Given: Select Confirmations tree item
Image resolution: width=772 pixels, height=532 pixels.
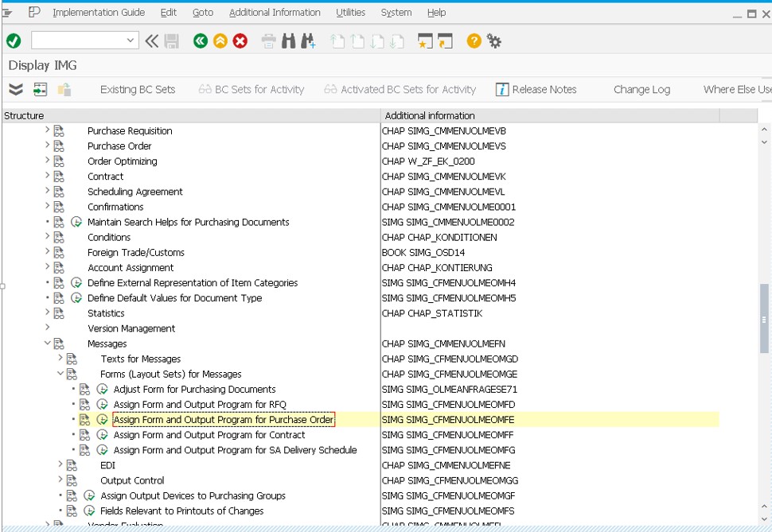Looking at the screenshot, I should coord(115,207).
